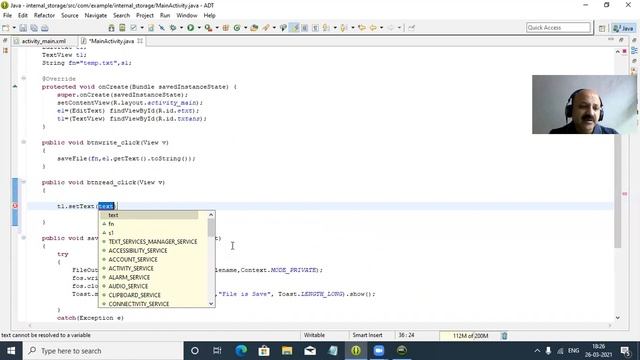Screen dimensions: 640x360
Task: Expand the New Java Class dropdown arrow
Action: 245,28
